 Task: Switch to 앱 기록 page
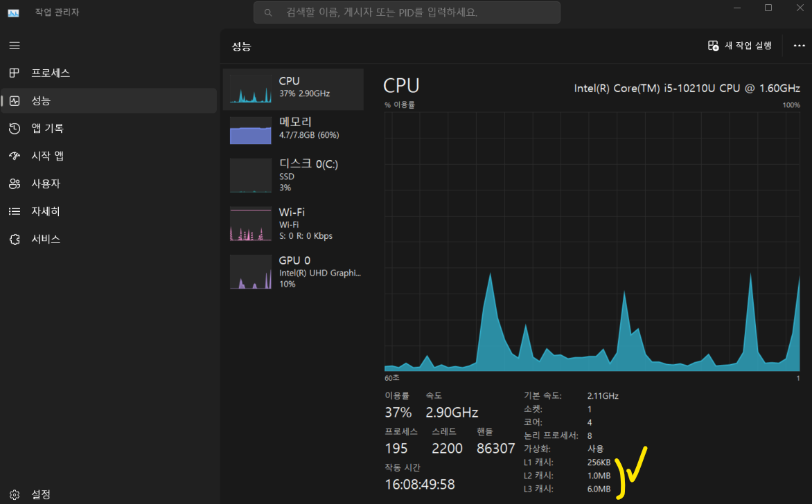point(47,128)
